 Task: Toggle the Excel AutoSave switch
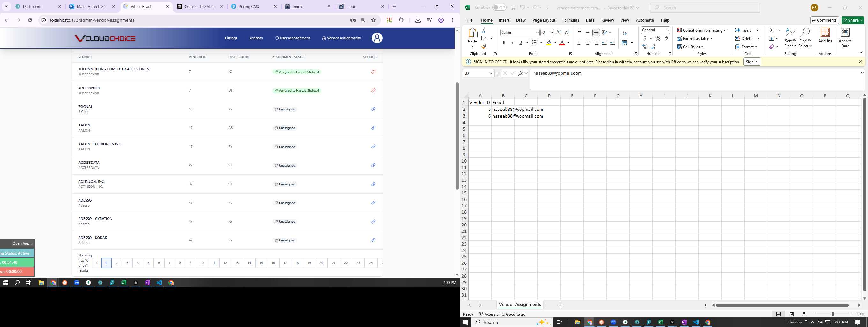pyautogui.click(x=499, y=8)
